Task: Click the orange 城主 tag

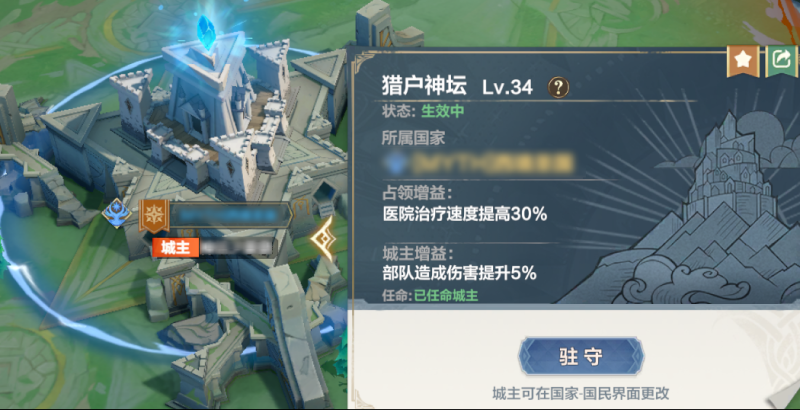Action: click(x=175, y=248)
